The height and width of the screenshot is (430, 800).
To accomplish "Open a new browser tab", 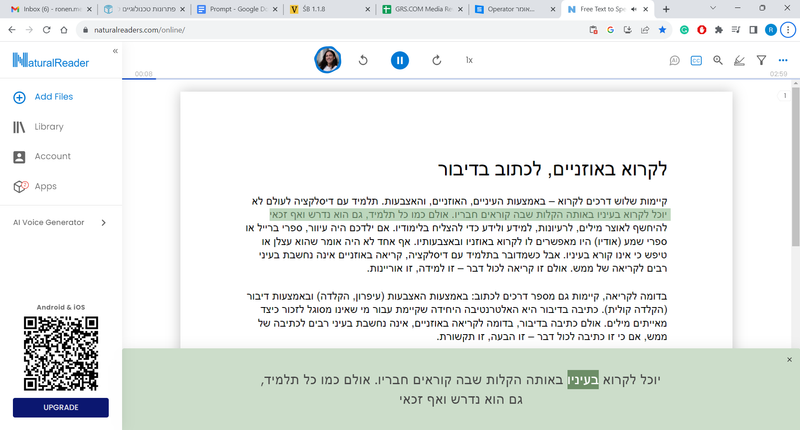I will pos(666,9).
